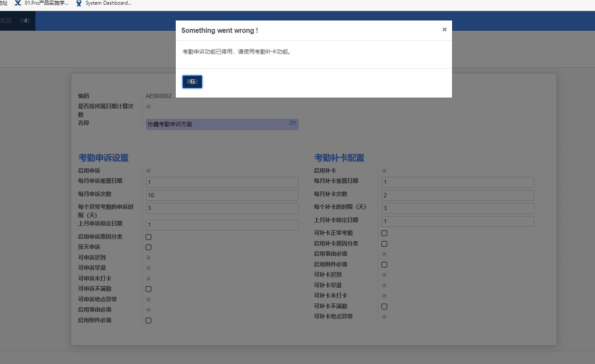Open the 01.Pro产品实施 bookmark icon

[x=17, y=3]
